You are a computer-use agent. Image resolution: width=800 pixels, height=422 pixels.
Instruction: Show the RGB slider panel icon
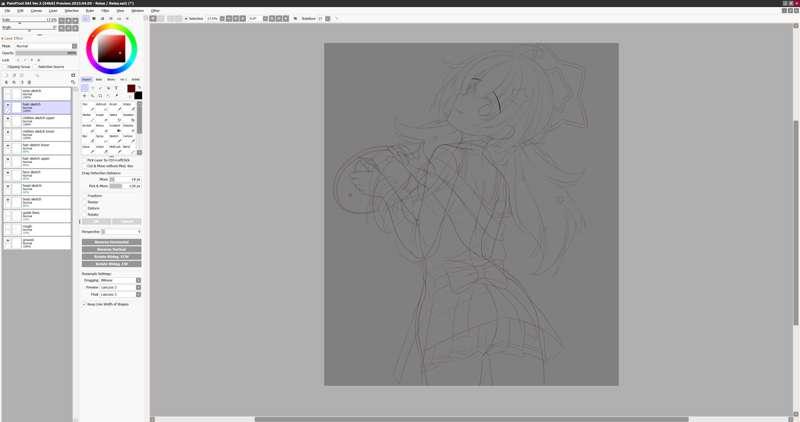click(94, 18)
